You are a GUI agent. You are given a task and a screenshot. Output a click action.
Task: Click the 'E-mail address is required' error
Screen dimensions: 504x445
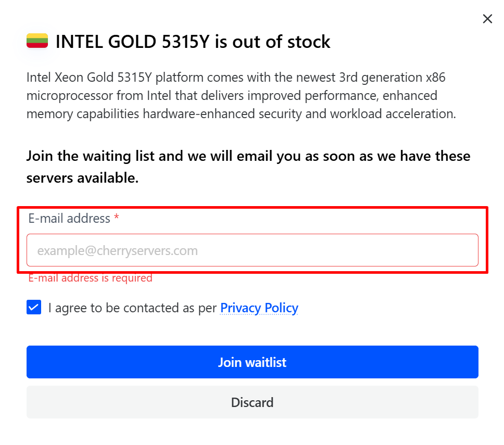coord(90,278)
